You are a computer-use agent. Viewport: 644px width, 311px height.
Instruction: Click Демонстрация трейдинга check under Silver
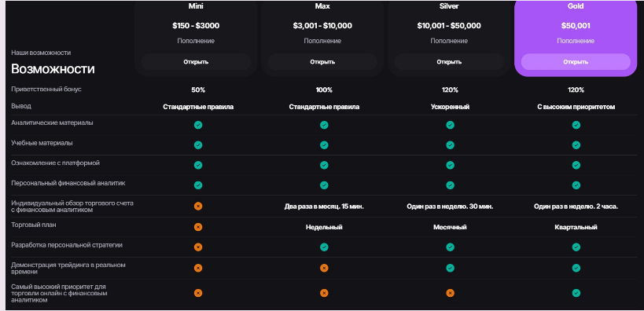click(x=450, y=268)
